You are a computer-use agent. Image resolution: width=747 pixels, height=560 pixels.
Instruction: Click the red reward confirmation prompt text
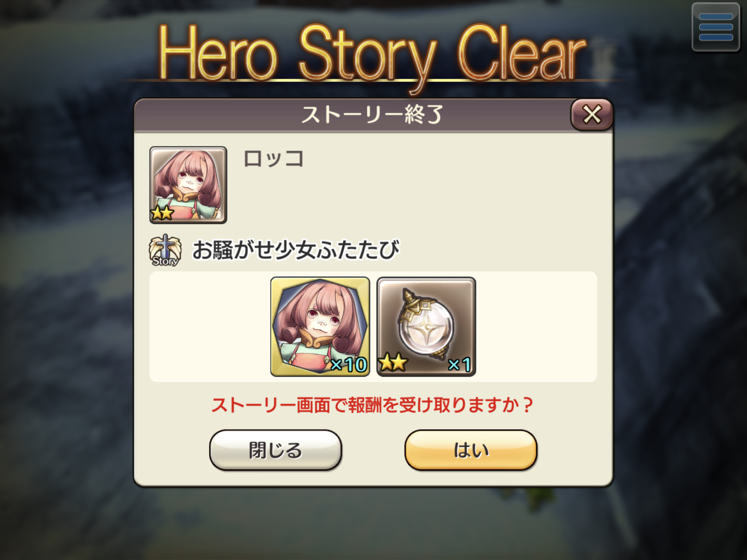373,405
